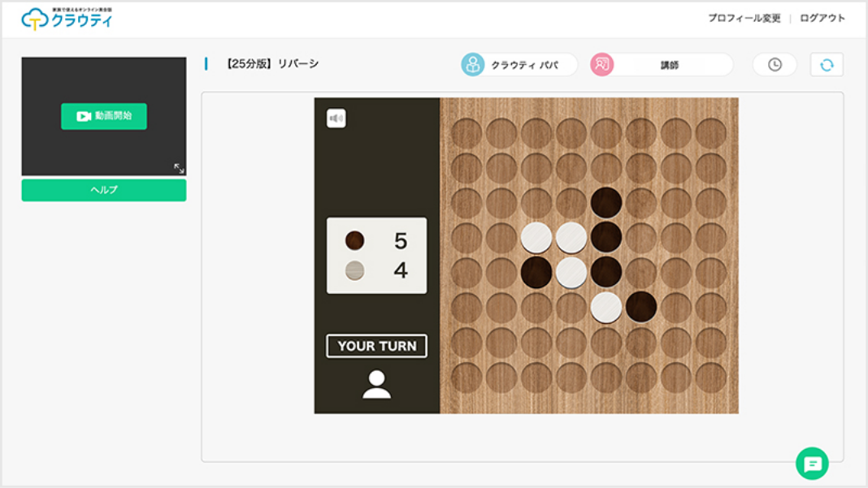Expand the video panel with arrows icon
This screenshot has width=868, height=488.
point(179,168)
